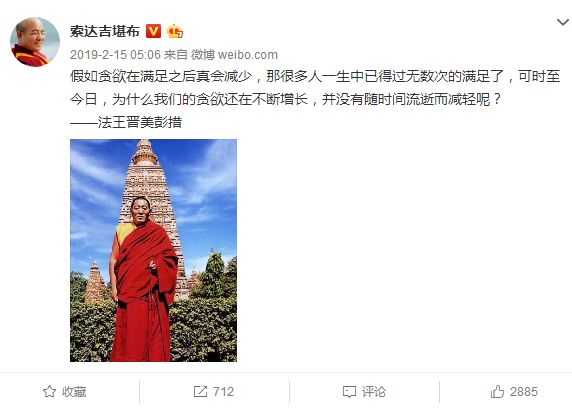Viewport: 572px width, 410px height.
Task: Click the post line starting 今日
Action: 286,99
